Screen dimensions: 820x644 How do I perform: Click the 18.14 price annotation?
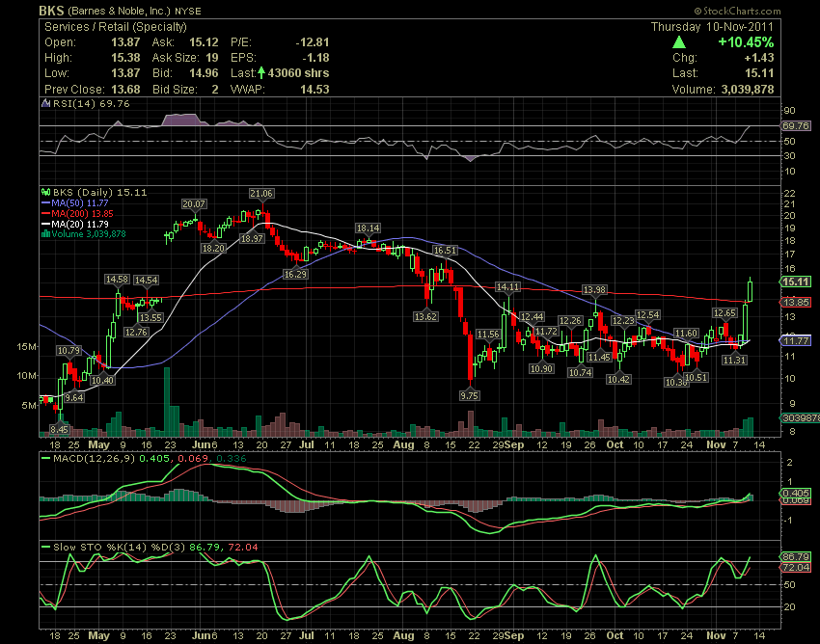(369, 228)
